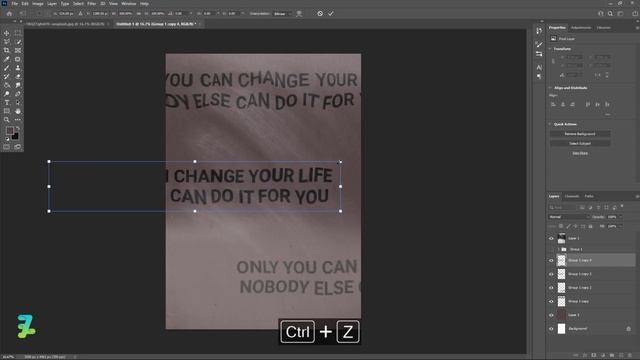Toggle lock all in Layers panel

point(591,226)
